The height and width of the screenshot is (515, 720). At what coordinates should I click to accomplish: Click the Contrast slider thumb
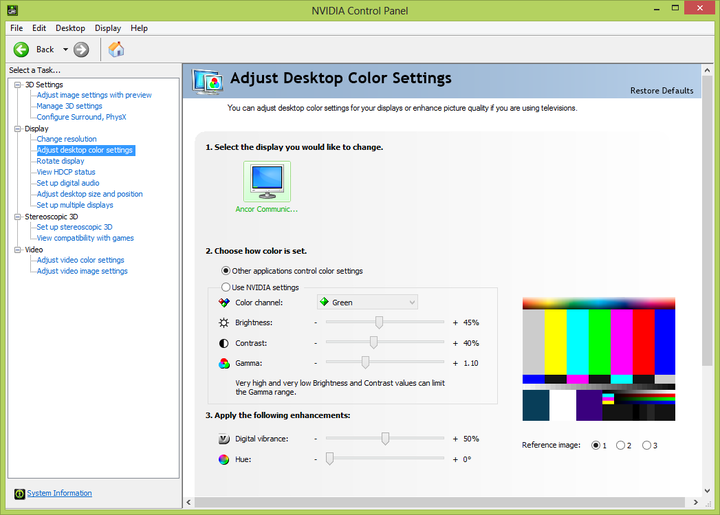[x=374, y=342]
